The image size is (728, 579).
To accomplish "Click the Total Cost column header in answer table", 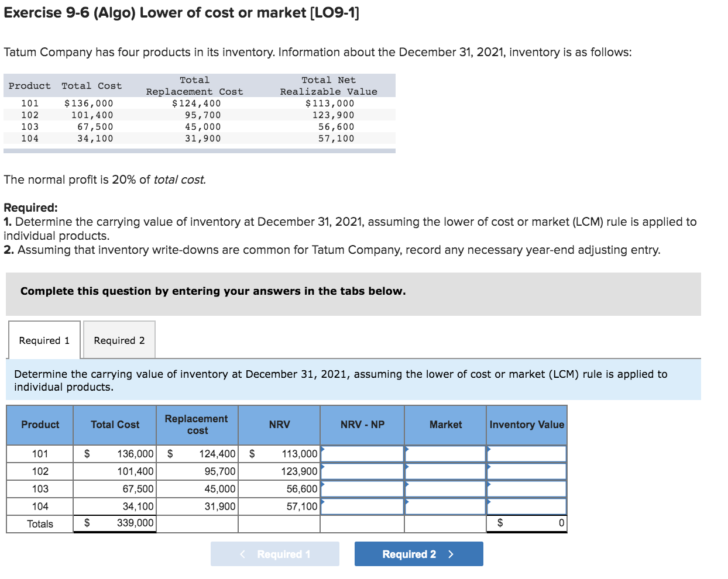I will [x=115, y=425].
